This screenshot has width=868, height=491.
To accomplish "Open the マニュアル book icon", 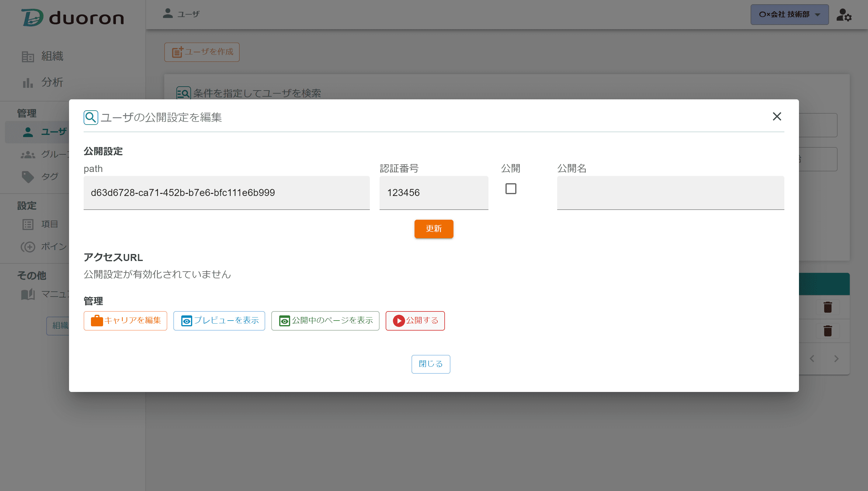I will tap(28, 294).
